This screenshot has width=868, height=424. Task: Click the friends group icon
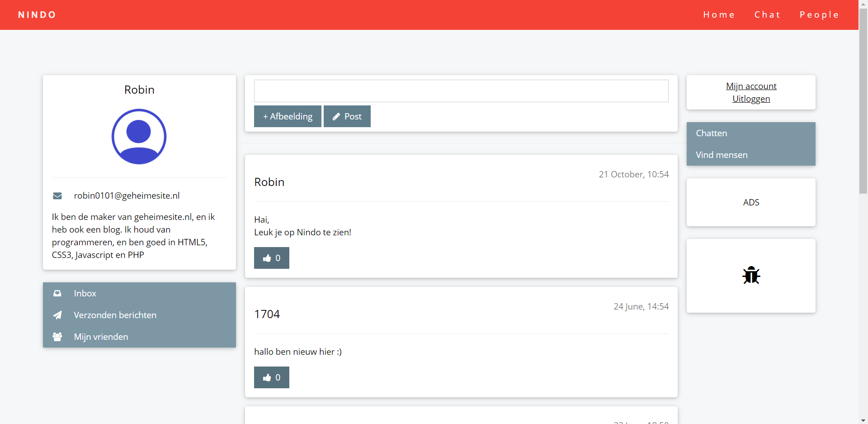[x=57, y=337]
